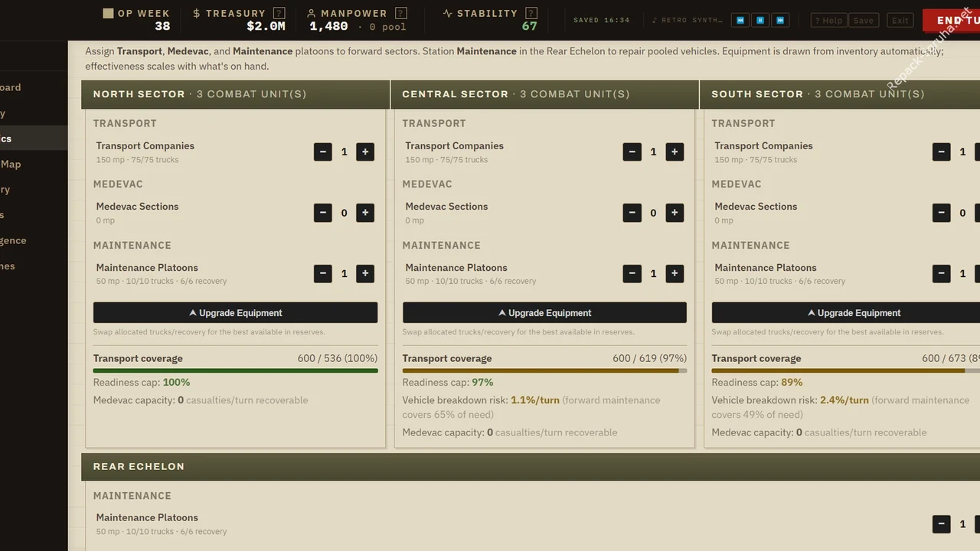Image resolution: width=980 pixels, height=551 pixels.
Task: Open the Stability help question mark
Action: (x=531, y=13)
